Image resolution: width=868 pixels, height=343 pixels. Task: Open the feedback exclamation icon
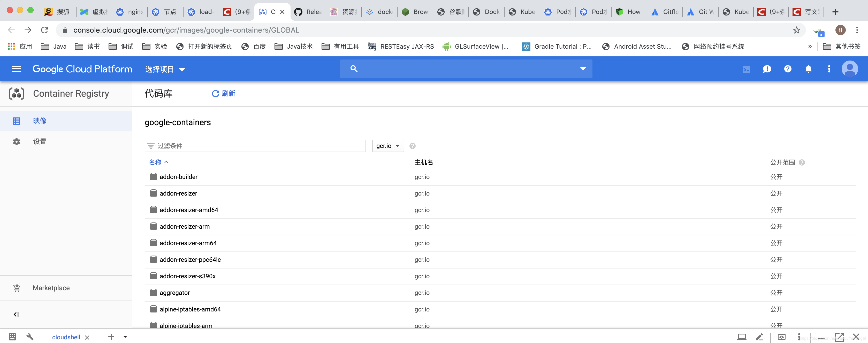click(767, 69)
